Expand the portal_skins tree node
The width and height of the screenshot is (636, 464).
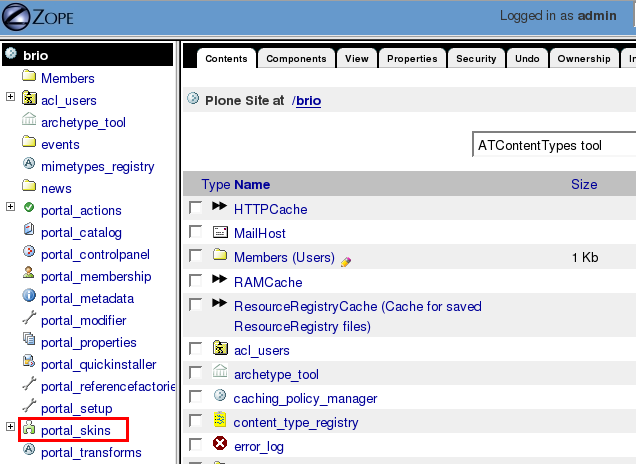pyautogui.click(x=10, y=428)
